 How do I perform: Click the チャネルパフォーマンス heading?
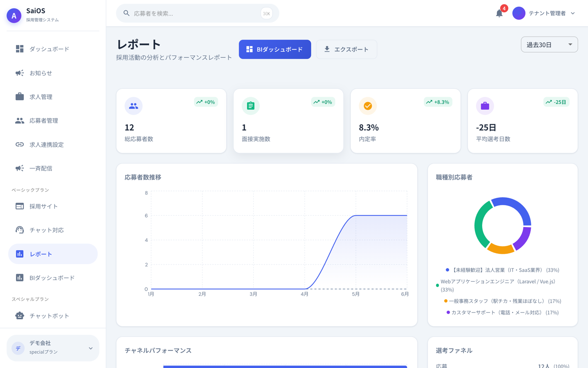pyautogui.click(x=158, y=350)
